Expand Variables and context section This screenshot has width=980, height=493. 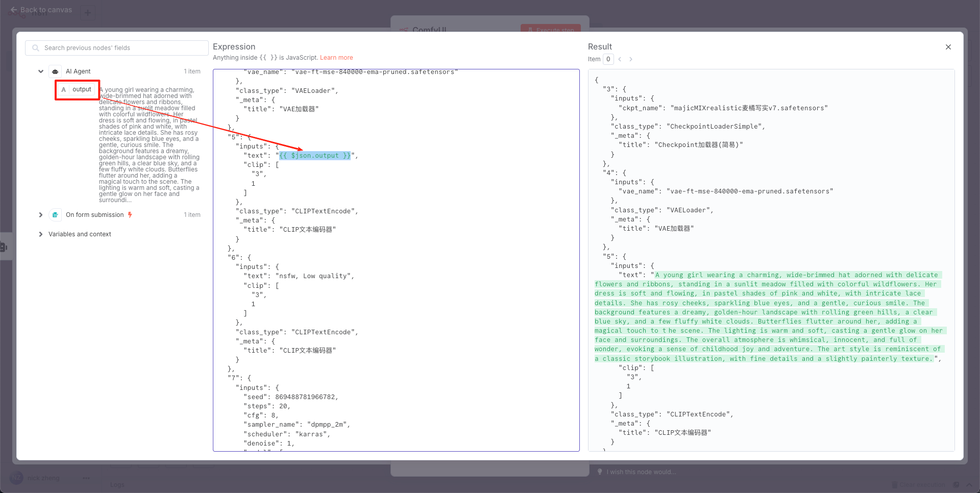(x=41, y=234)
